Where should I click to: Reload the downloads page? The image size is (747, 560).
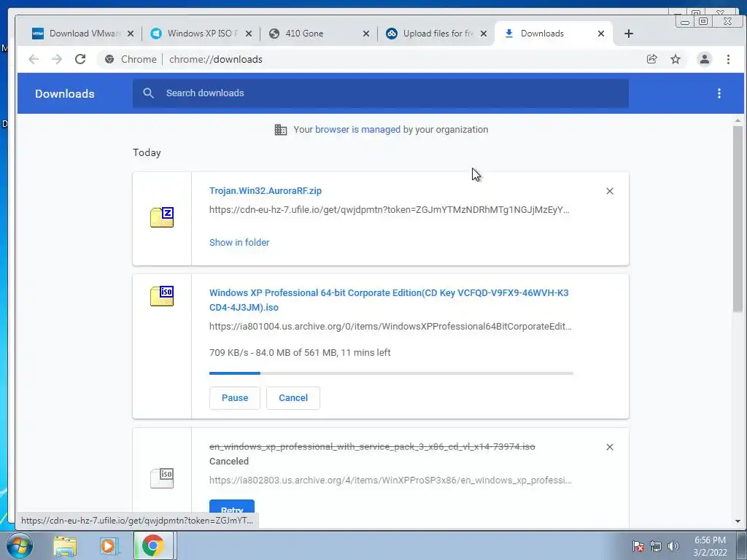(80, 59)
